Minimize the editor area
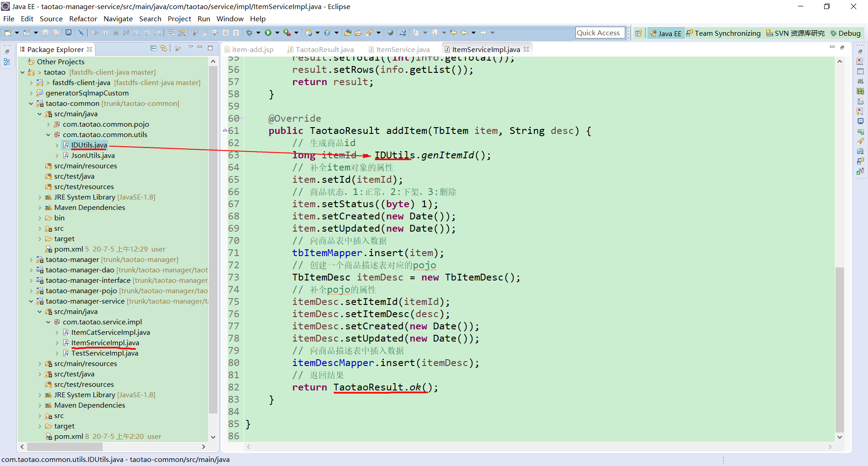868x466 pixels. tap(832, 48)
